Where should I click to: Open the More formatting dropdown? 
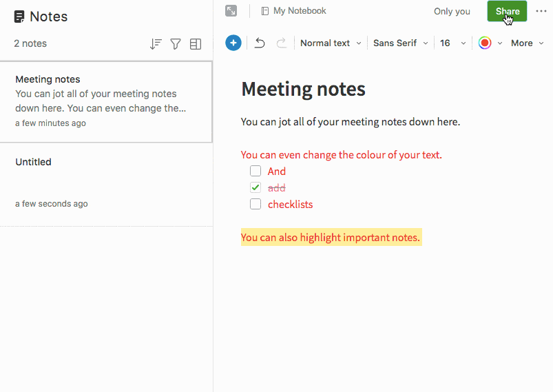tap(528, 43)
